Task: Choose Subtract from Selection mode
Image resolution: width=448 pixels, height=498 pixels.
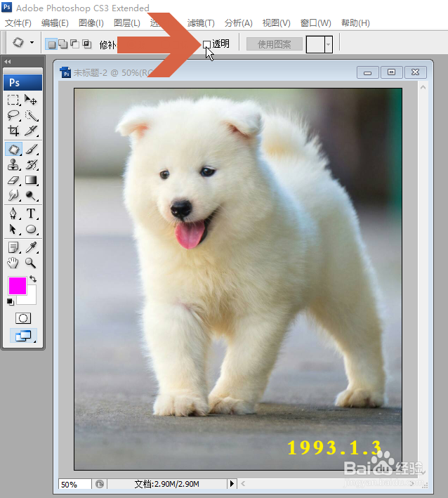Action: point(75,44)
